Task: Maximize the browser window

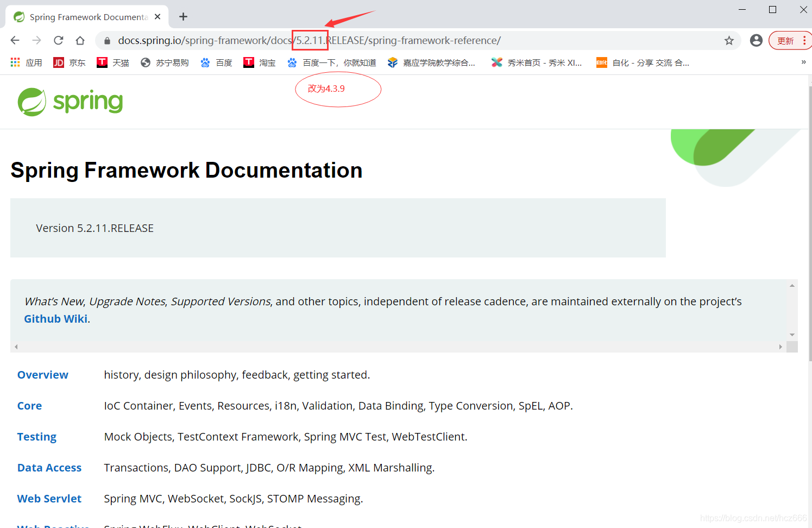Action: (x=772, y=10)
